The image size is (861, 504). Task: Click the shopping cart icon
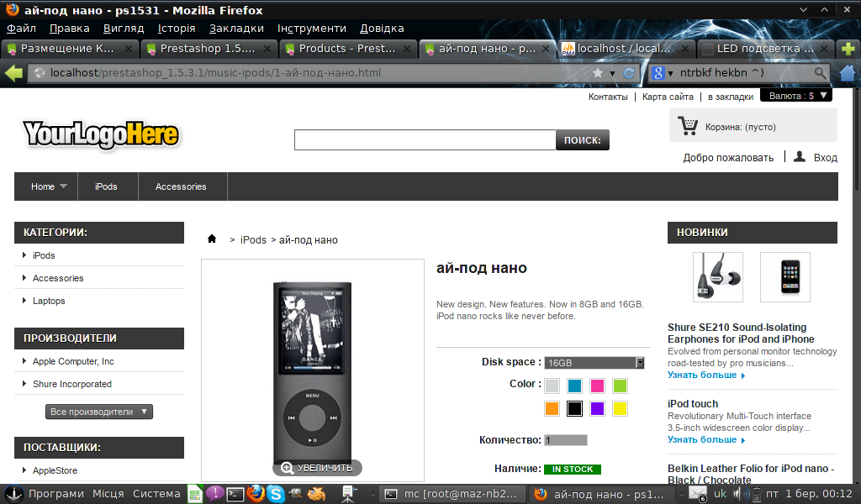click(x=688, y=126)
